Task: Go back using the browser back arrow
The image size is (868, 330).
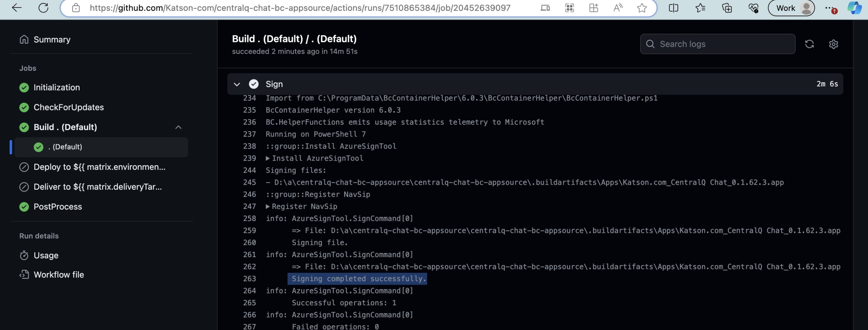Action: pyautogui.click(x=17, y=8)
